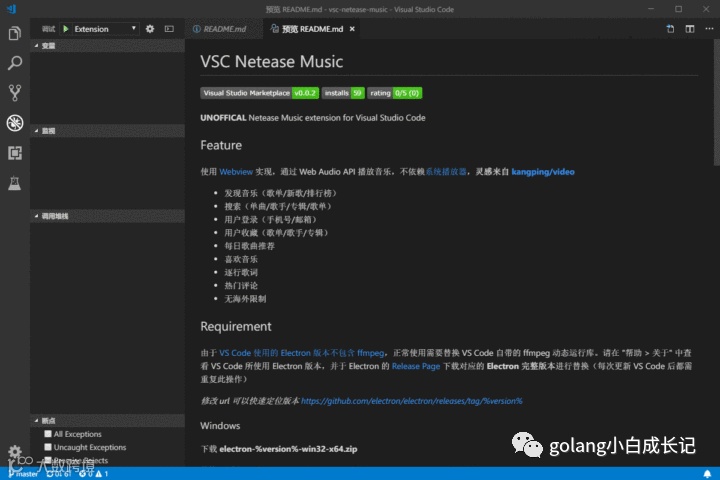Open the Webview link
Screen dimensions: 720x480
[236, 172]
